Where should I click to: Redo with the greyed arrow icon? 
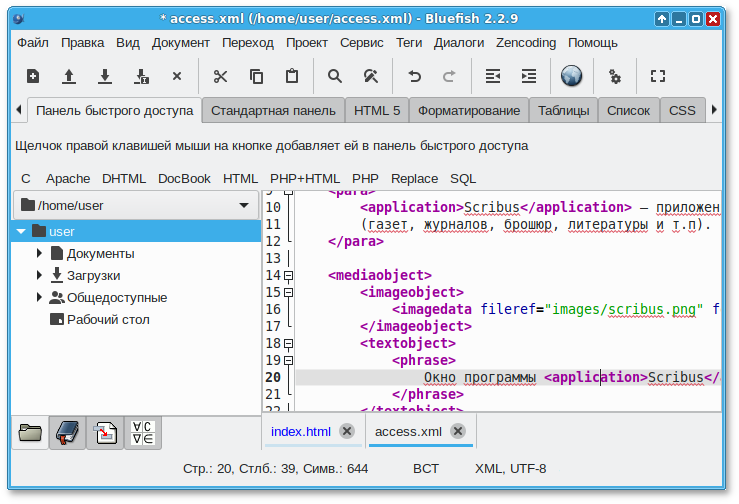coord(449,76)
